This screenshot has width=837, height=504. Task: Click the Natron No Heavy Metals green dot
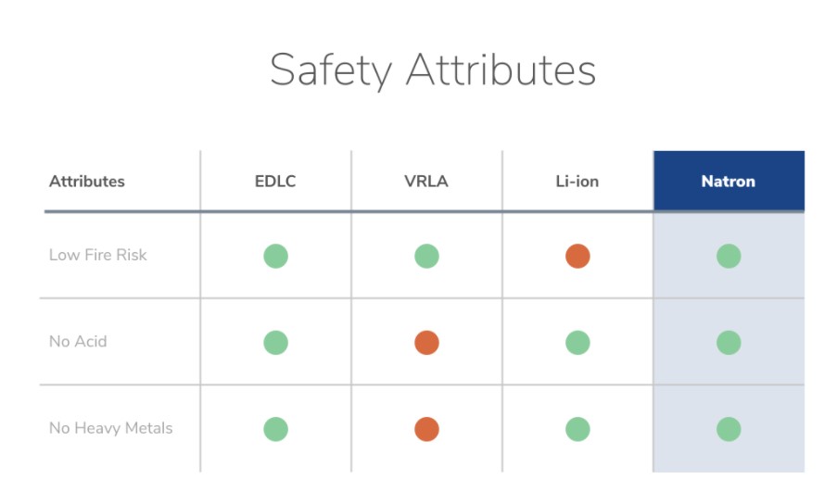click(x=729, y=429)
